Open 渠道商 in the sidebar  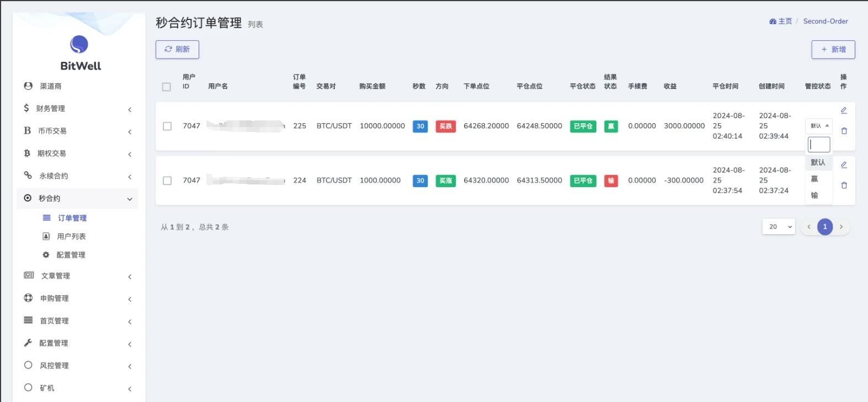pyautogui.click(x=50, y=86)
